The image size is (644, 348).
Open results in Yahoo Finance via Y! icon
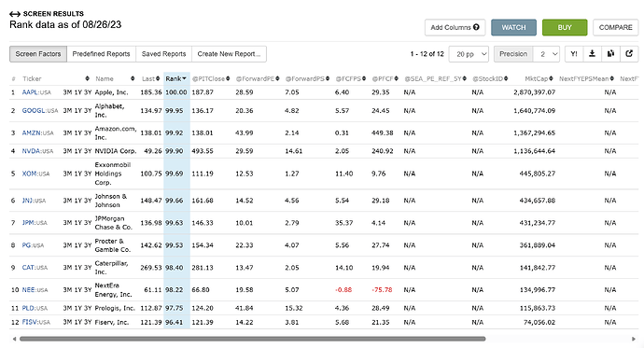574,54
